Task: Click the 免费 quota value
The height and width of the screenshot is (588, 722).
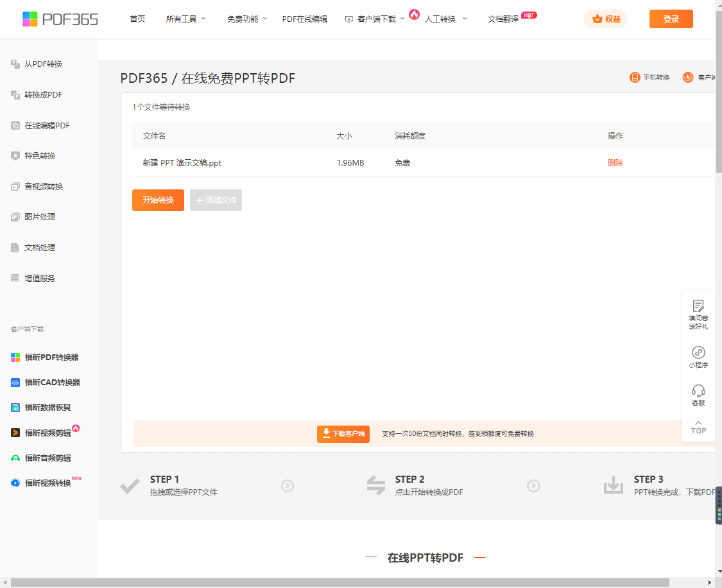Action: (x=402, y=163)
